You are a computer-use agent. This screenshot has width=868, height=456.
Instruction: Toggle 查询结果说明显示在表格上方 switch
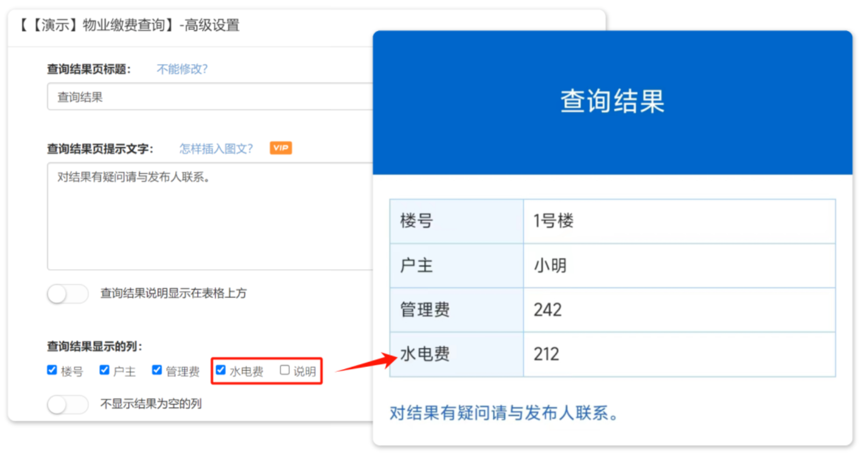pos(68,293)
